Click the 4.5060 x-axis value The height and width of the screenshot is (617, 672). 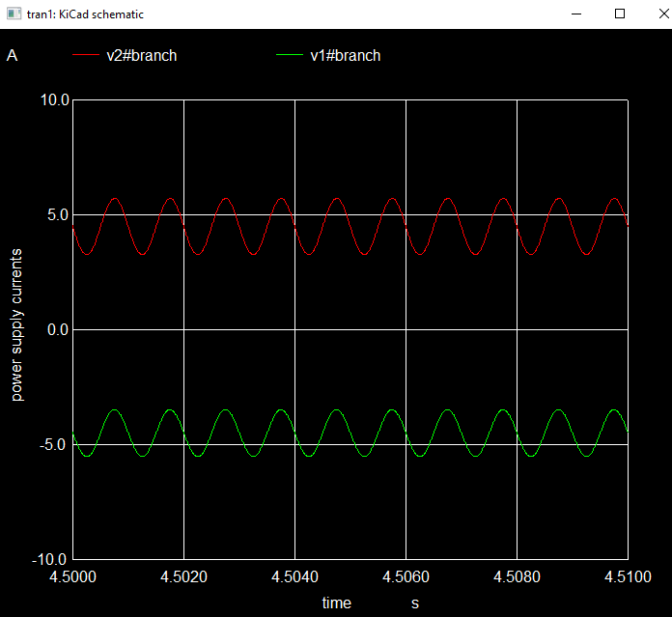[x=406, y=576]
